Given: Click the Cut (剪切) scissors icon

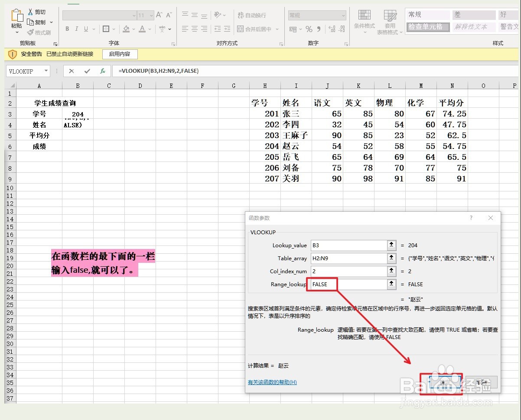Looking at the screenshot, I should (x=30, y=12).
